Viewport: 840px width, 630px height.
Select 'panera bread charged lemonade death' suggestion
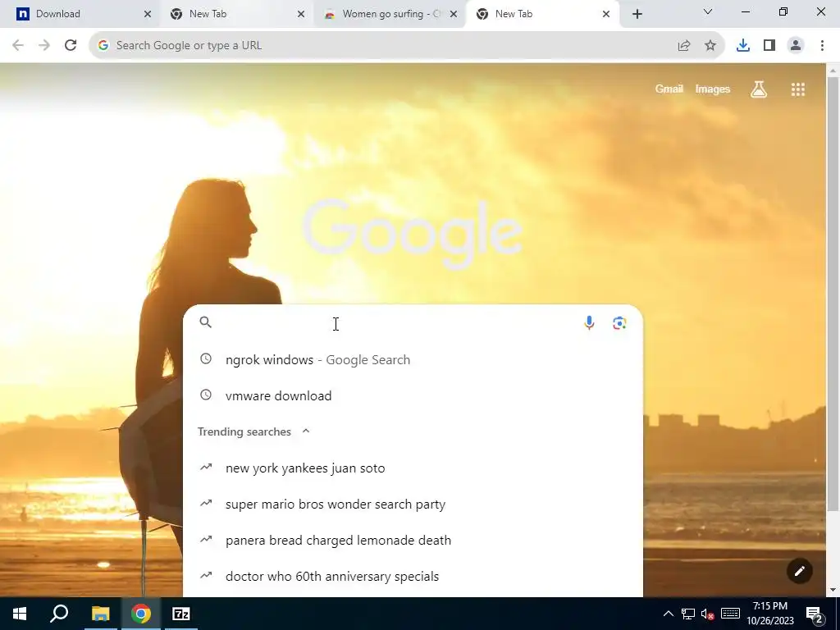point(413,540)
